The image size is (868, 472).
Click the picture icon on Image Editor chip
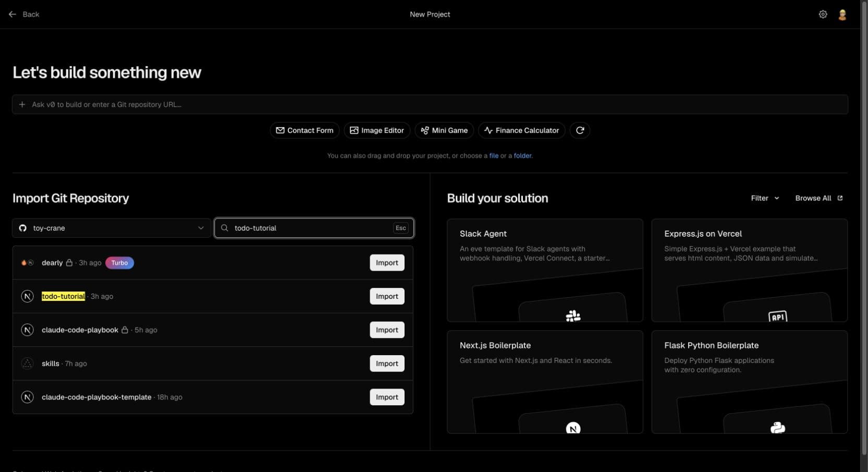[354, 130]
